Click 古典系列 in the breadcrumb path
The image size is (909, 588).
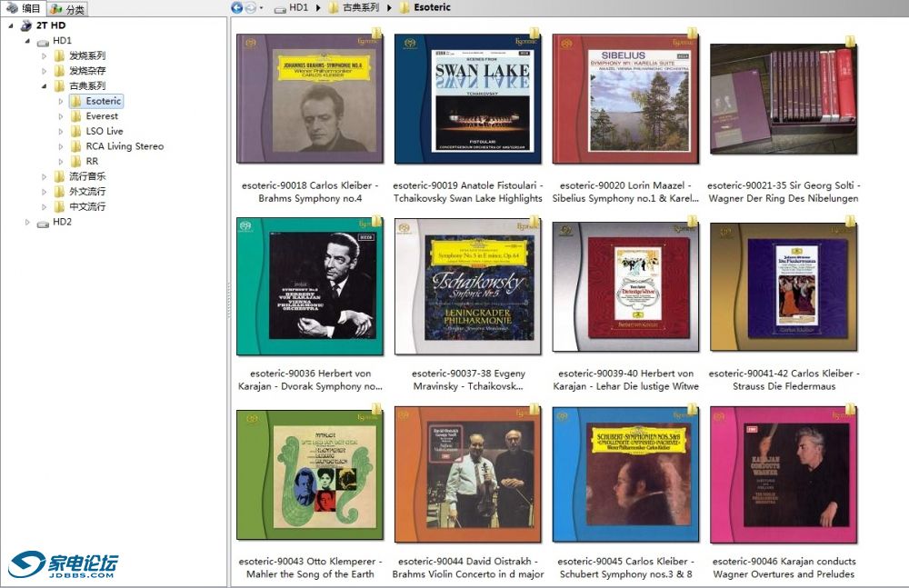pyautogui.click(x=361, y=7)
